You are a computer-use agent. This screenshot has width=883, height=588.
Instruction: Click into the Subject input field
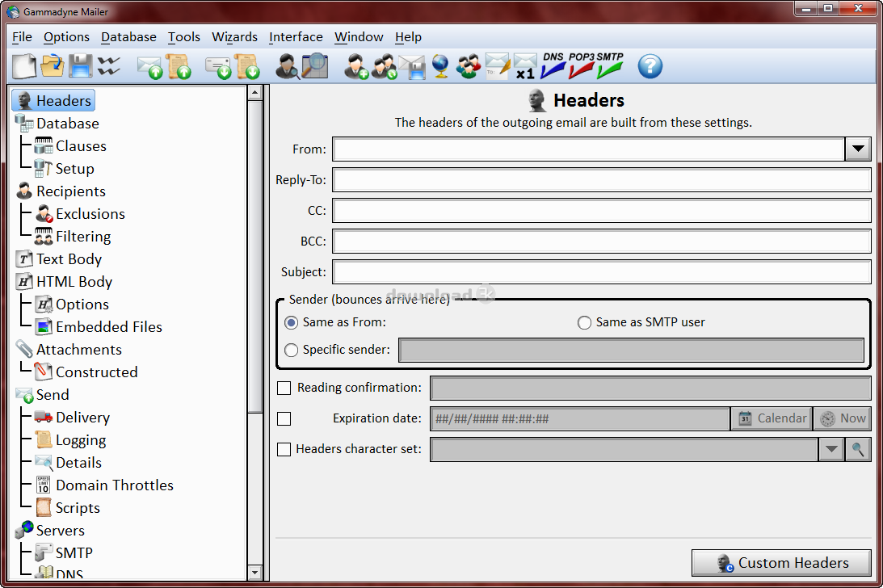point(601,272)
